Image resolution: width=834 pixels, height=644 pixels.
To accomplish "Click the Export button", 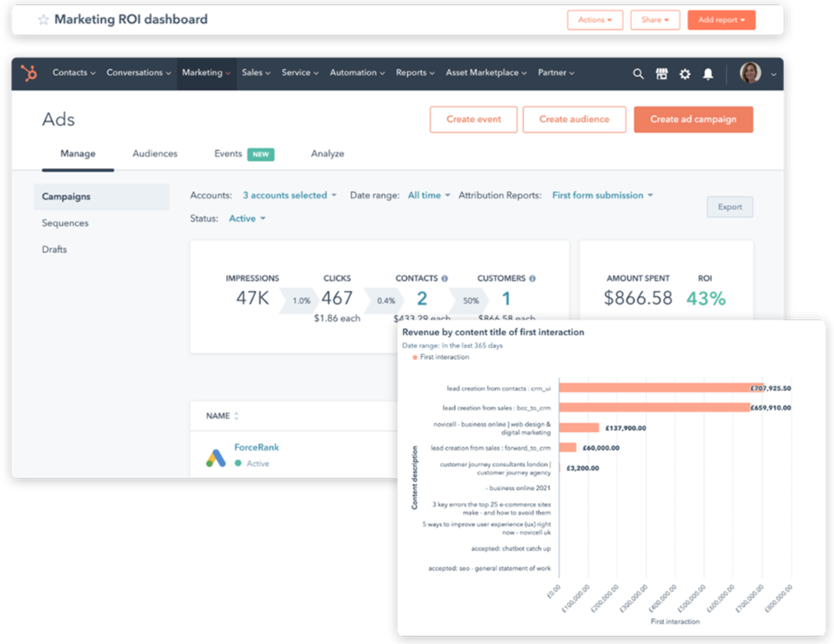I will pyautogui.click(x=730, y=207).
